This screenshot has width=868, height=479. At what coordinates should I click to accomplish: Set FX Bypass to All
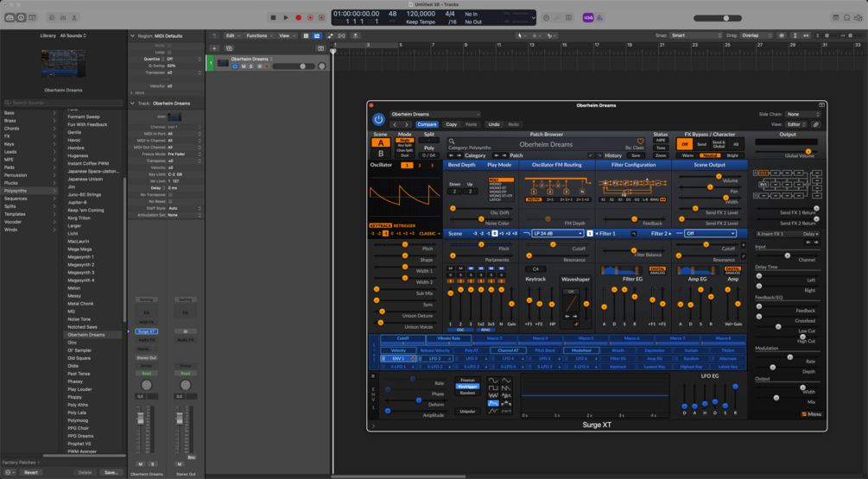(x=736, y=144)
